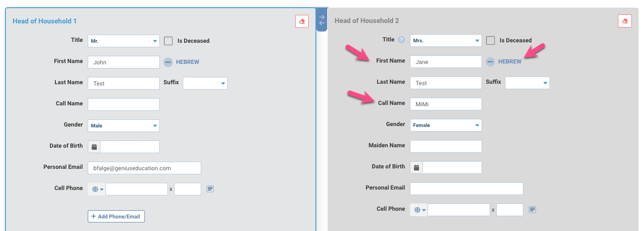The width and height of the screenshot is (644, 231).
Task: Click the Add Phone/Email button
Action: tap(116, 216)
